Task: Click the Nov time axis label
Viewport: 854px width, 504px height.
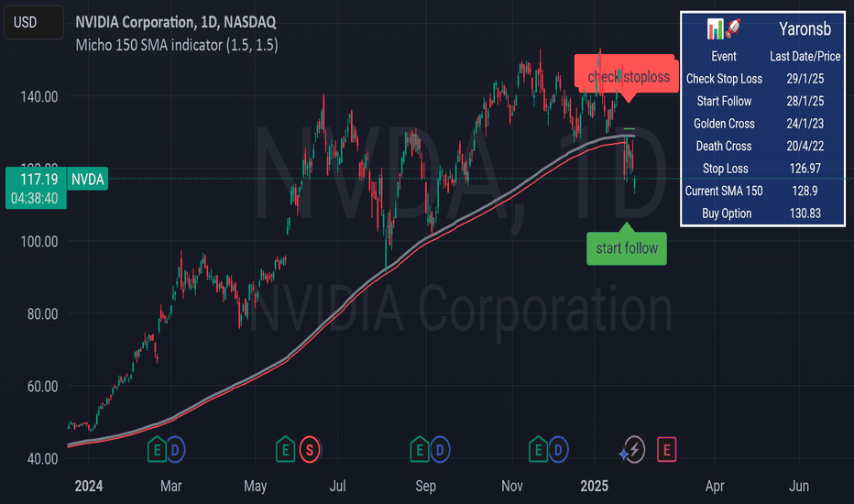Action: pos(511,486)
